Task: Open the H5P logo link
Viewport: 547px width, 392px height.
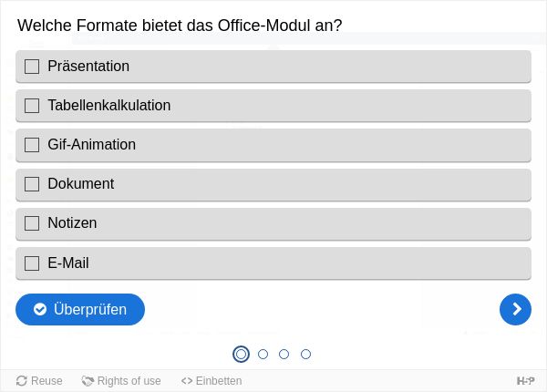Action: [x=525, y=381]
